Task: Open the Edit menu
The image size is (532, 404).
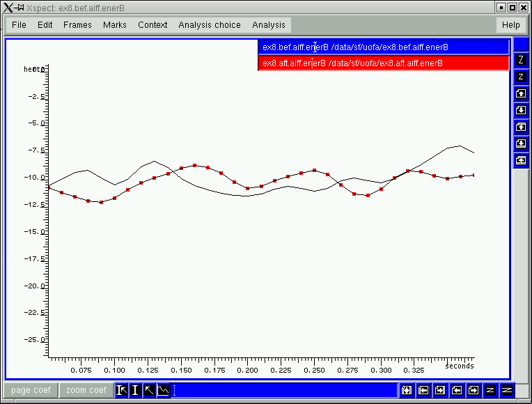Action: click(45, 25)
